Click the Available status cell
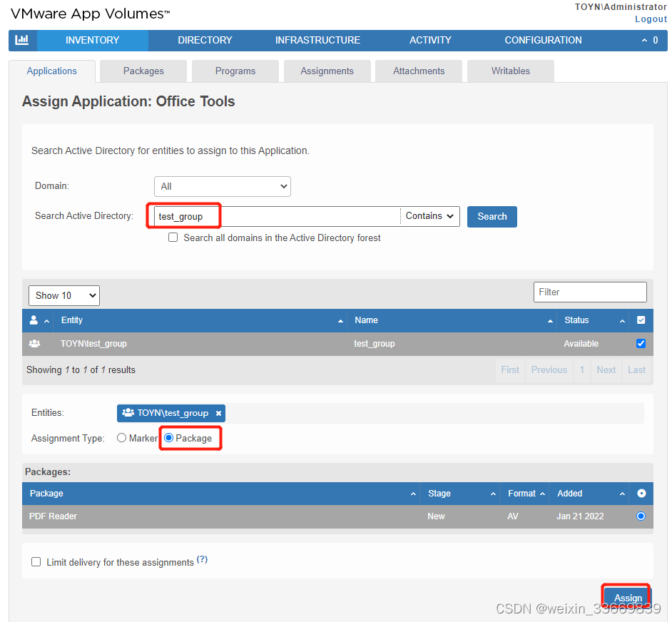This screenshot has height=622, width=672. coord(581,344)
